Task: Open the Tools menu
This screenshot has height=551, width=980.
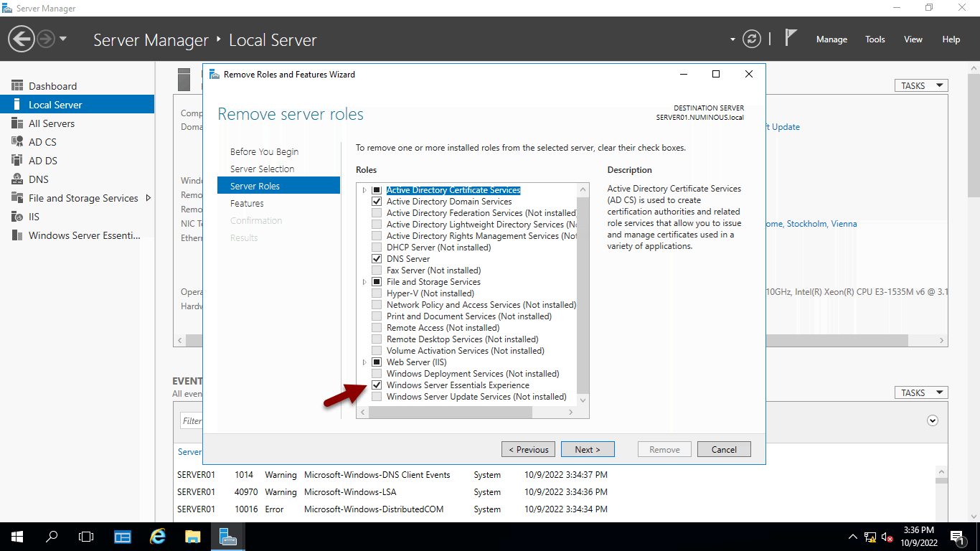Action: (x=875, y=39)
